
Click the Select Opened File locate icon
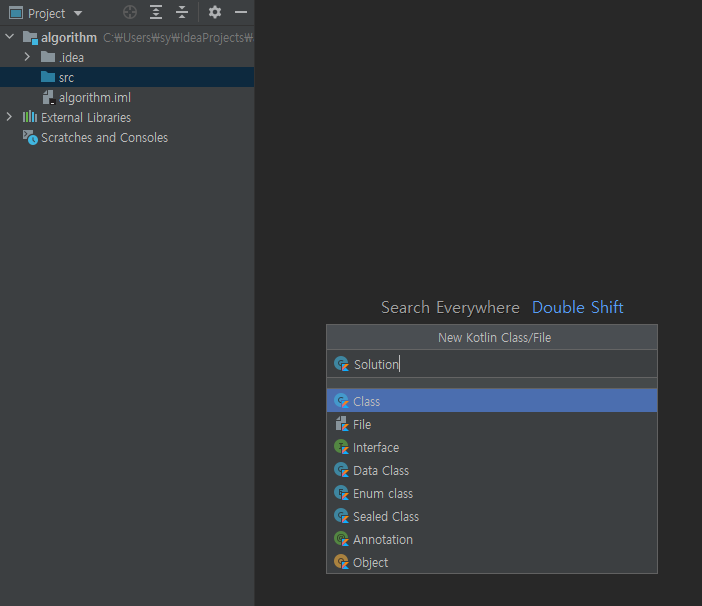coord(130,13)
